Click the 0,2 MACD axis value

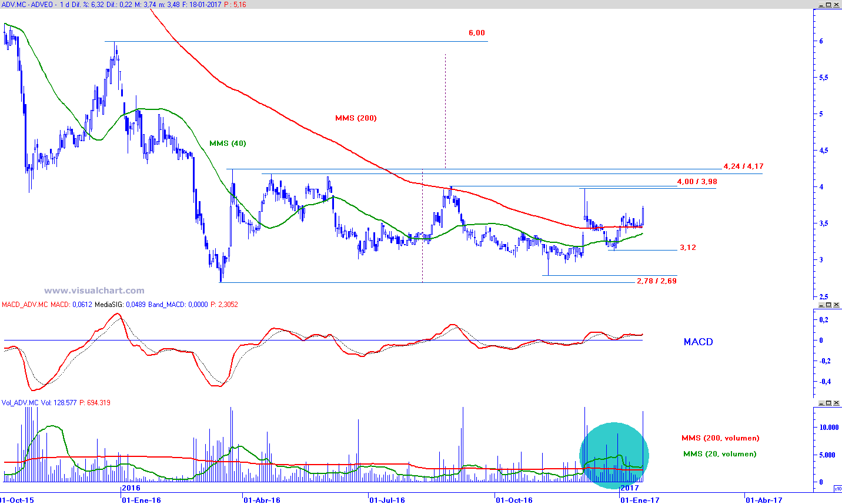pos(824,320)
